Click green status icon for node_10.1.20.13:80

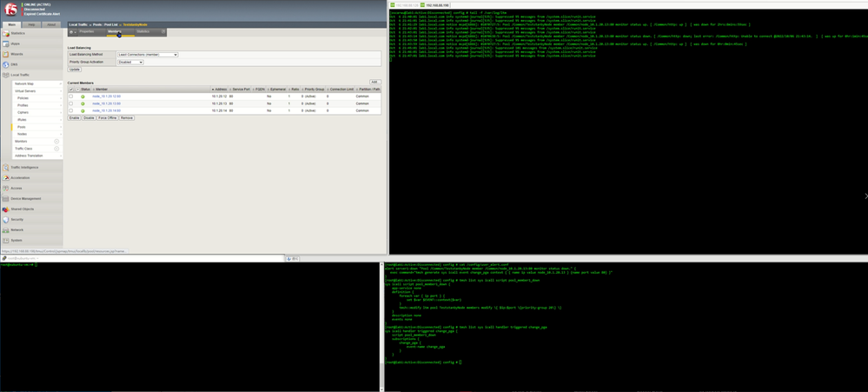83,103
